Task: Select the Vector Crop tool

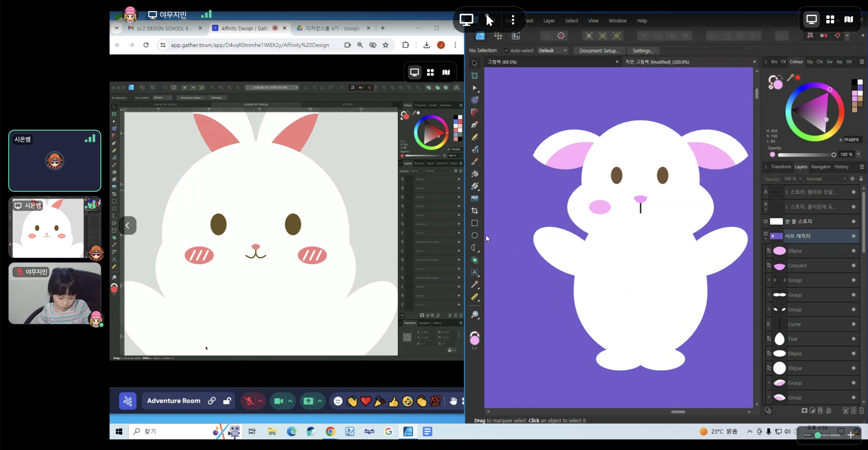Action: point(474,211)
